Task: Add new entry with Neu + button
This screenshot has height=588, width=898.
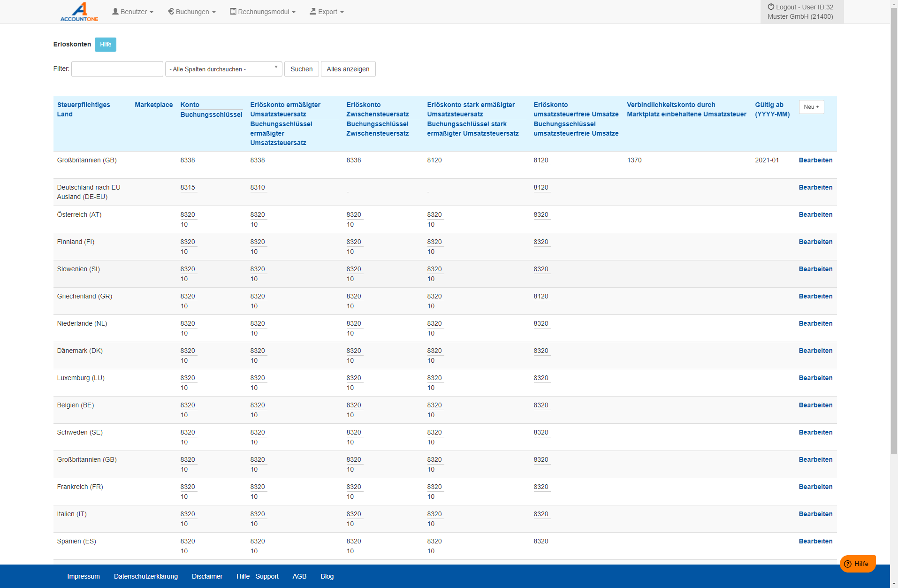Action: point(811,107)
